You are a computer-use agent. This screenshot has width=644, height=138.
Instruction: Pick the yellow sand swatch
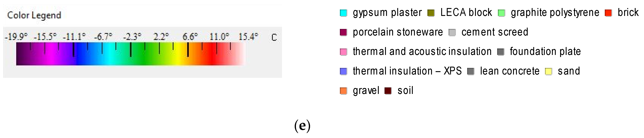click(548, 72)
